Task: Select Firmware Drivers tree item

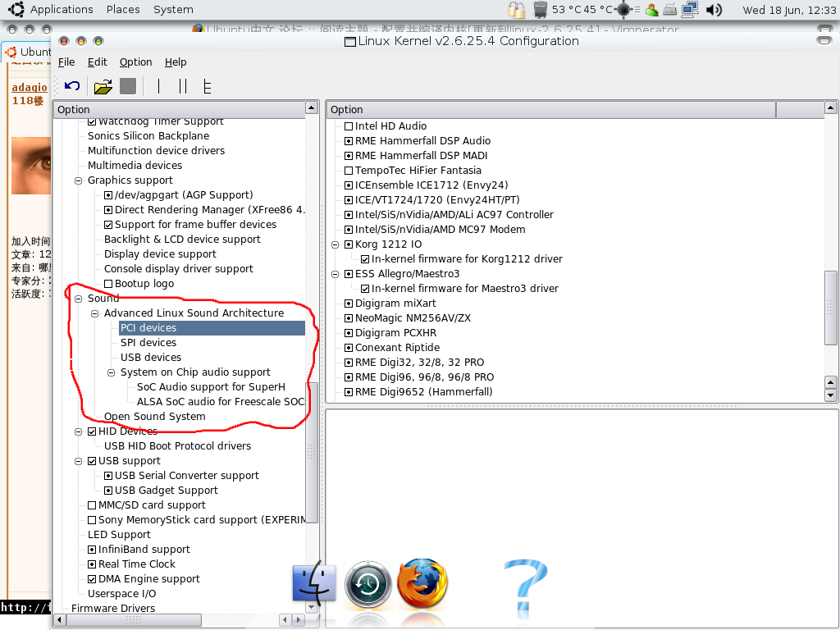Action: (x=113, y=609)
